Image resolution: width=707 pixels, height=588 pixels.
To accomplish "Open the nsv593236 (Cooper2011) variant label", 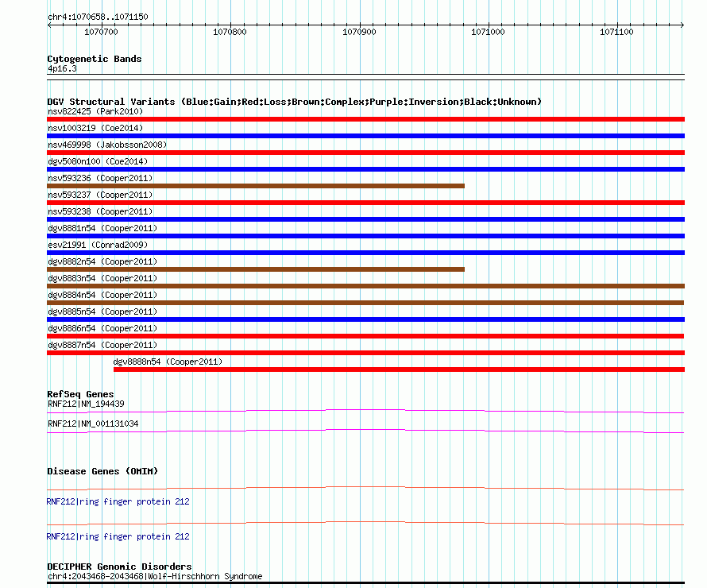I will click(100, 178).
